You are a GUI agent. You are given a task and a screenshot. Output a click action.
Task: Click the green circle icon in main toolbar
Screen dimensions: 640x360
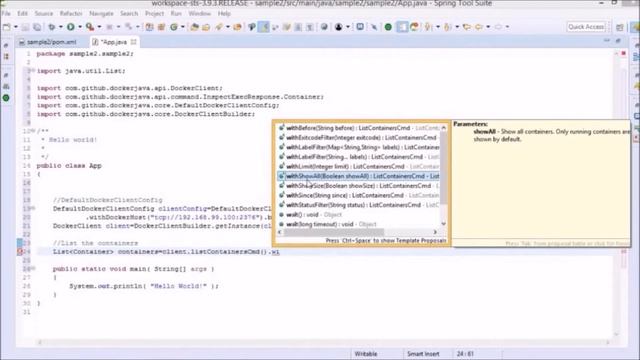pos(388,27)
